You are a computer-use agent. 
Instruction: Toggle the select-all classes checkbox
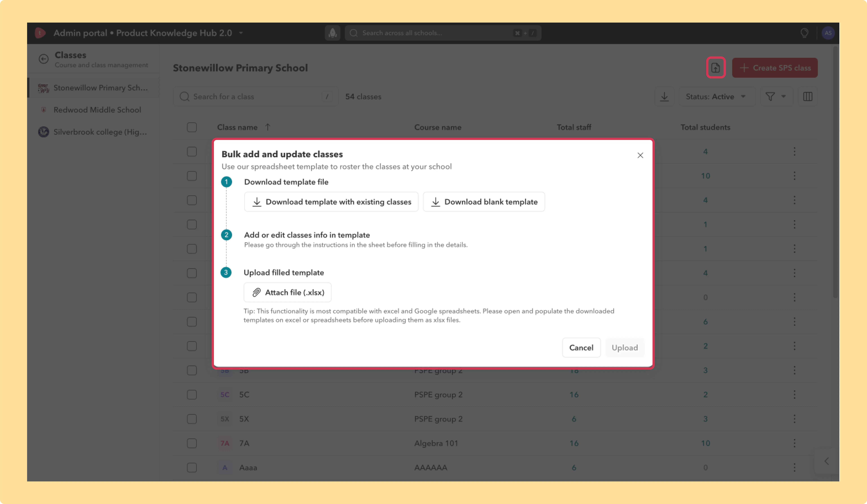point(192,127)
